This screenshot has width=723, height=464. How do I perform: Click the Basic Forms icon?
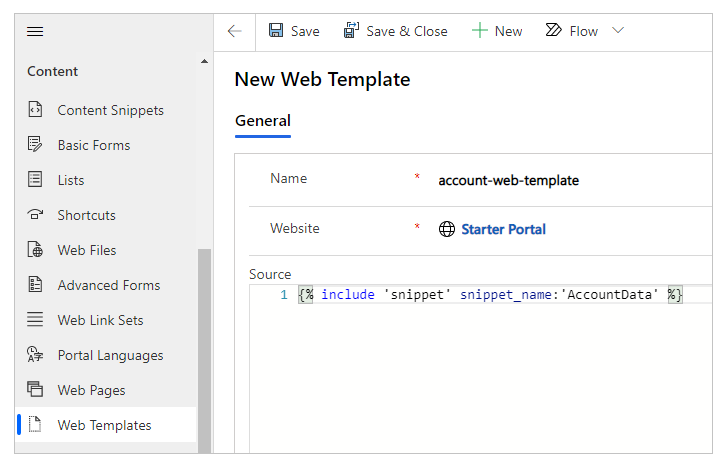click(36, 145)
